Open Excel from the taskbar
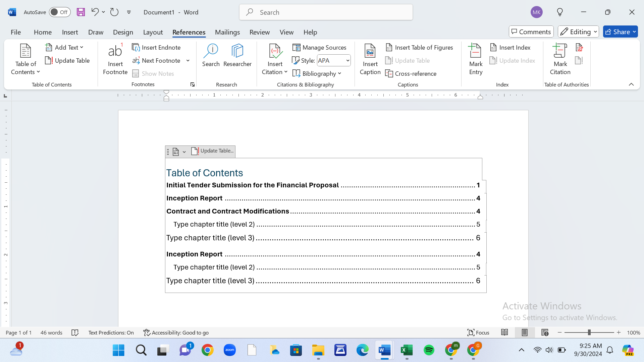 pyautogui.click(x=407, y=351)
